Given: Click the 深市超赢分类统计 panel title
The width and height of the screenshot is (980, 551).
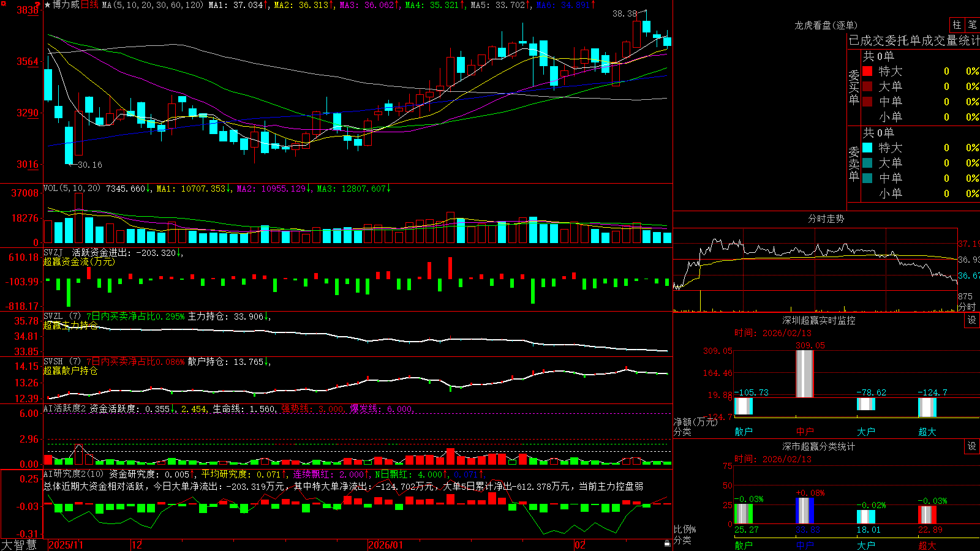Looking at the screenshot, I should click(x=818, y=446).
